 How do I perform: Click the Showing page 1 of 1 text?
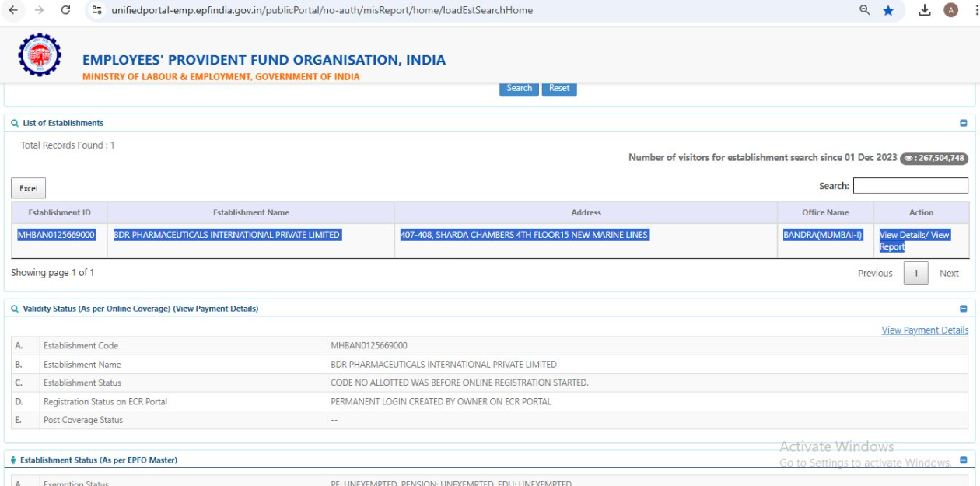point(53,273)
